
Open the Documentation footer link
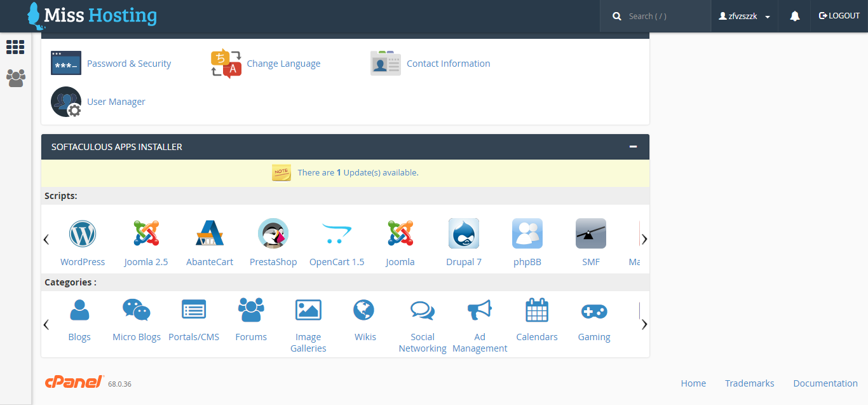(x=825, y=383)
